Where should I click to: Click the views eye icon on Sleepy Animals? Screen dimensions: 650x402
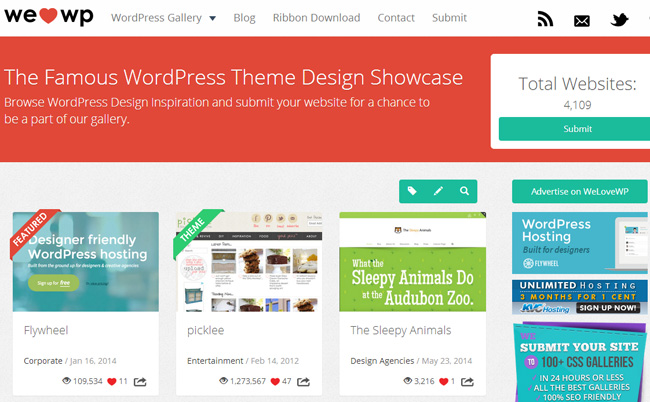pyautogui.click(x=408, y=380)
